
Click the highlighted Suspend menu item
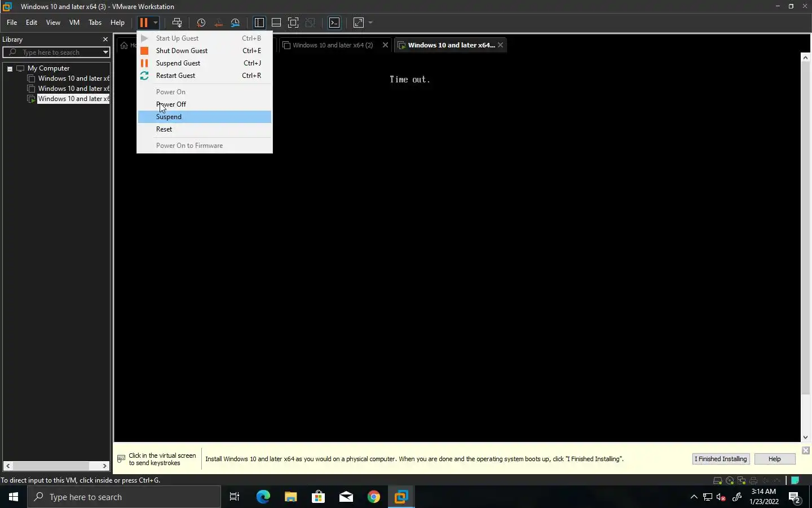[x=205, y=117]
